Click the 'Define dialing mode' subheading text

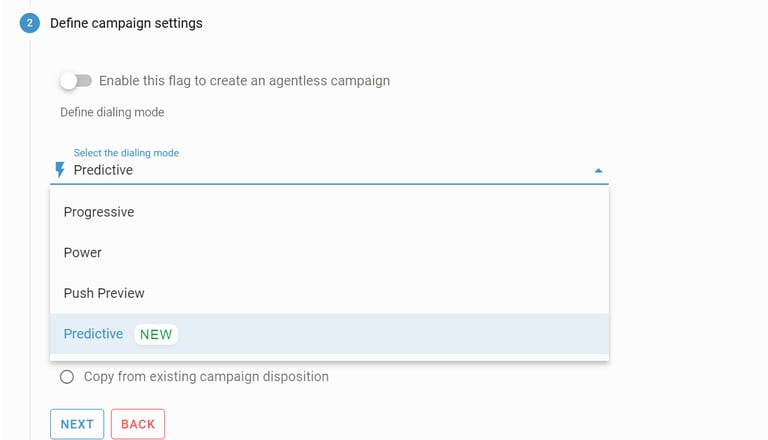click(112, 112)
